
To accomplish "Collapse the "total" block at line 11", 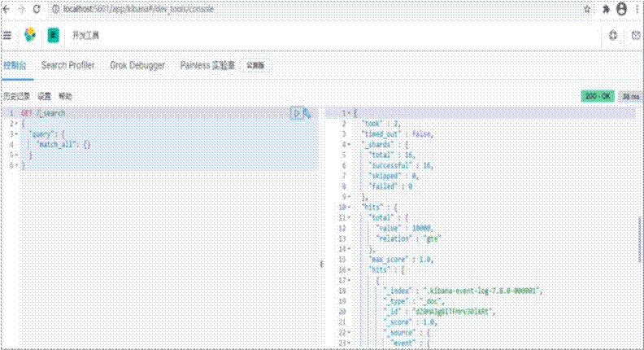I will click(x=350, y=217).
